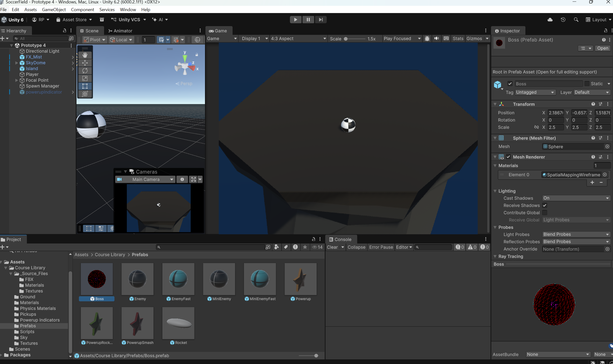This screenshot has width=613, height=364.
Task: Select the Rect tool in Scene toolbar
Action: (85, 86)
